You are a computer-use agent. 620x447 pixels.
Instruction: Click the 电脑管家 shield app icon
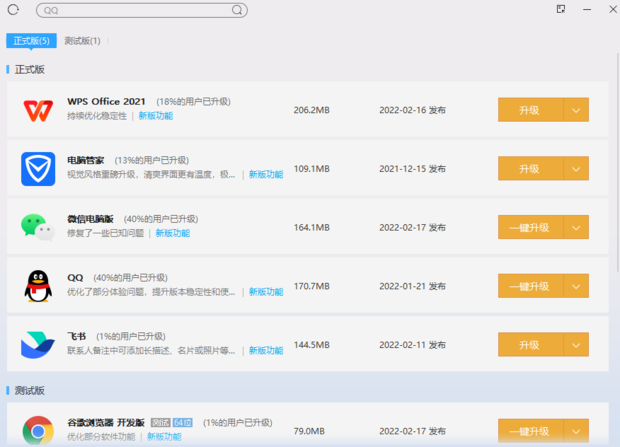pyautogui.click(x=38, y=169)
